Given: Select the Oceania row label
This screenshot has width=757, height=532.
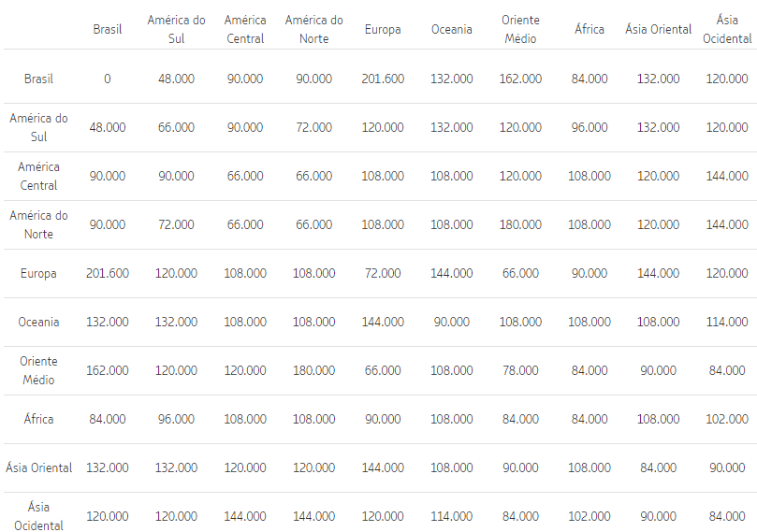Looking at the screenshot, I should pyautogui.click(x=39, y=322).
